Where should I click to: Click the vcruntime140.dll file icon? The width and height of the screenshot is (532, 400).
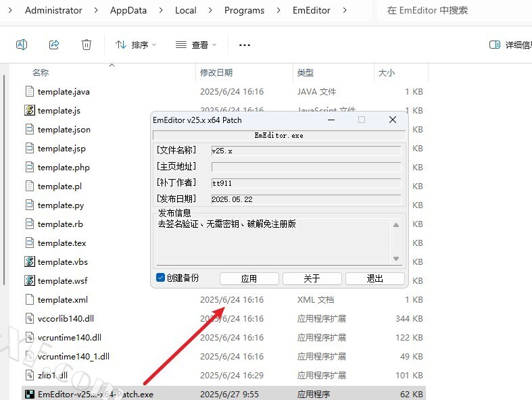point(30,338)
